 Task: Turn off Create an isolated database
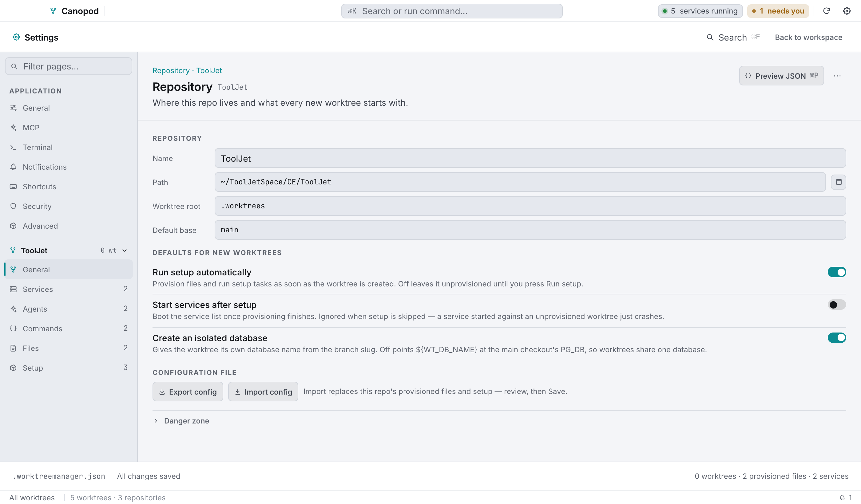(x=837, y=338)
